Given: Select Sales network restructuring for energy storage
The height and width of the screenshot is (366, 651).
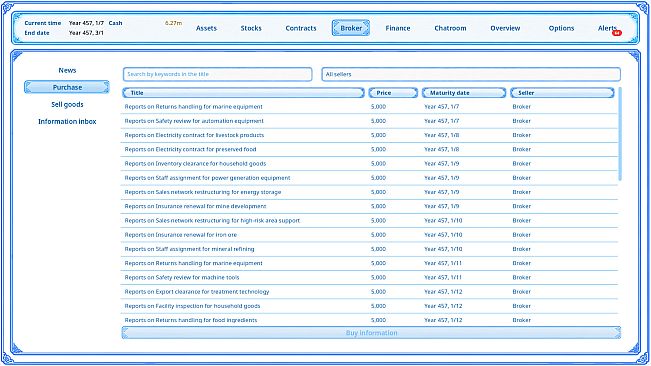Looking at the screenshot, I should pyautogui.click(x=369, y=192).
